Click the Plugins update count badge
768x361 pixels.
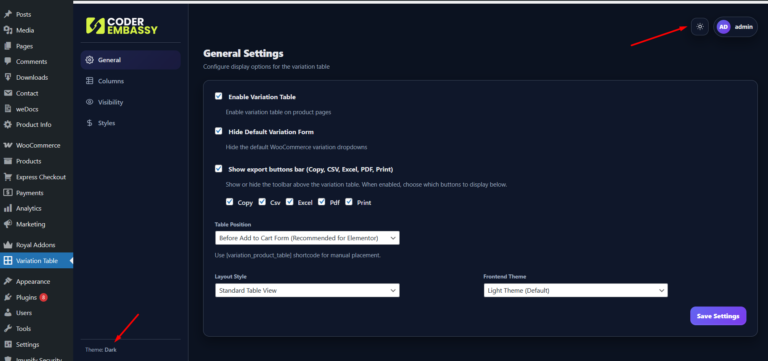click(x=44, y=297)
